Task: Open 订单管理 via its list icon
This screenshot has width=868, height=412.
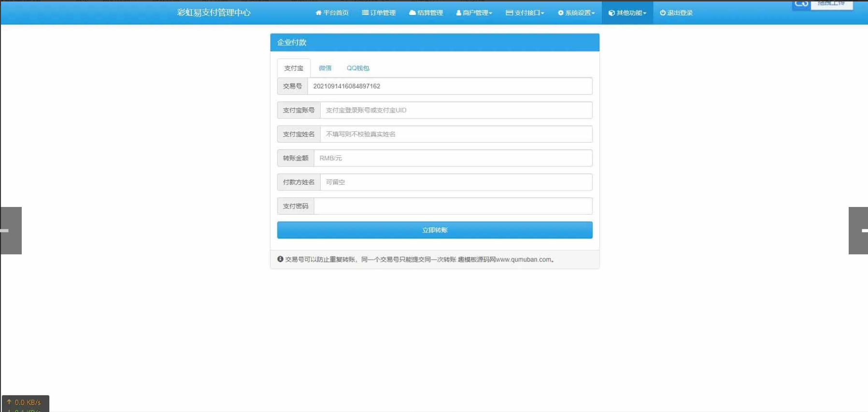Action: [365, 13]
